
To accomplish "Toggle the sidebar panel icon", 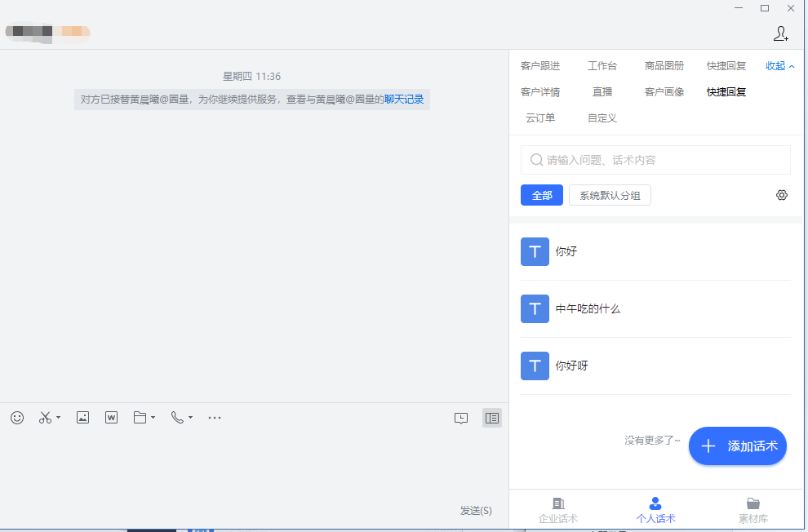I will click(x=491, y=418).
